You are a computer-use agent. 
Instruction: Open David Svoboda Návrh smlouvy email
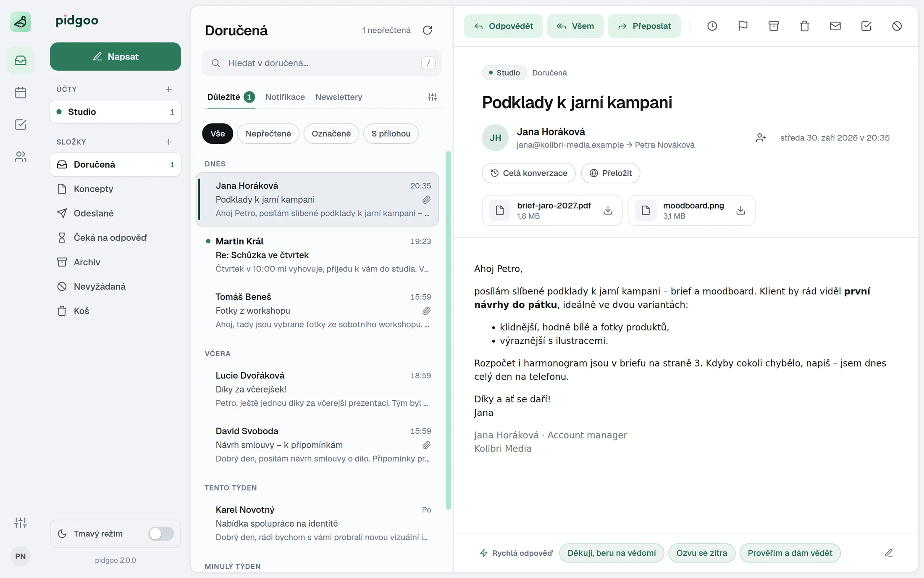pyautogui.click(x=318, y=445)
